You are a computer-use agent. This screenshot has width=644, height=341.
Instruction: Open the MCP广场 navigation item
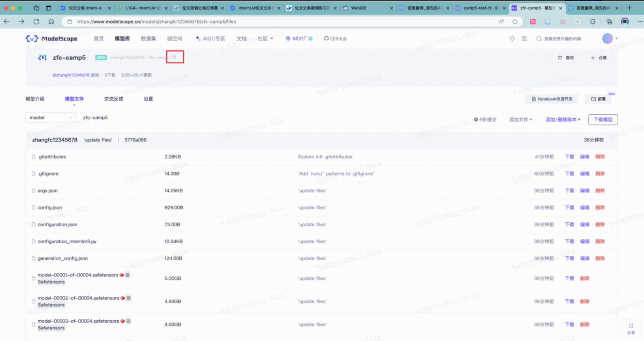(x=299, y=38)
